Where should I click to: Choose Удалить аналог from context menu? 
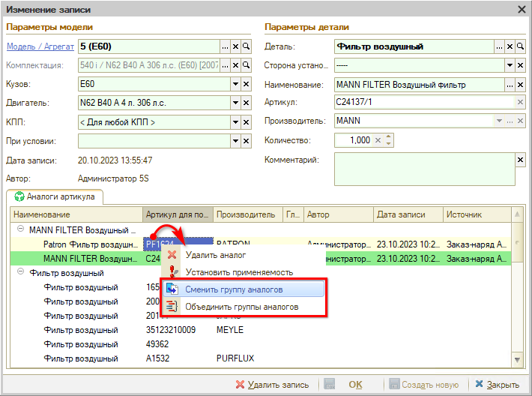point(243,255)
